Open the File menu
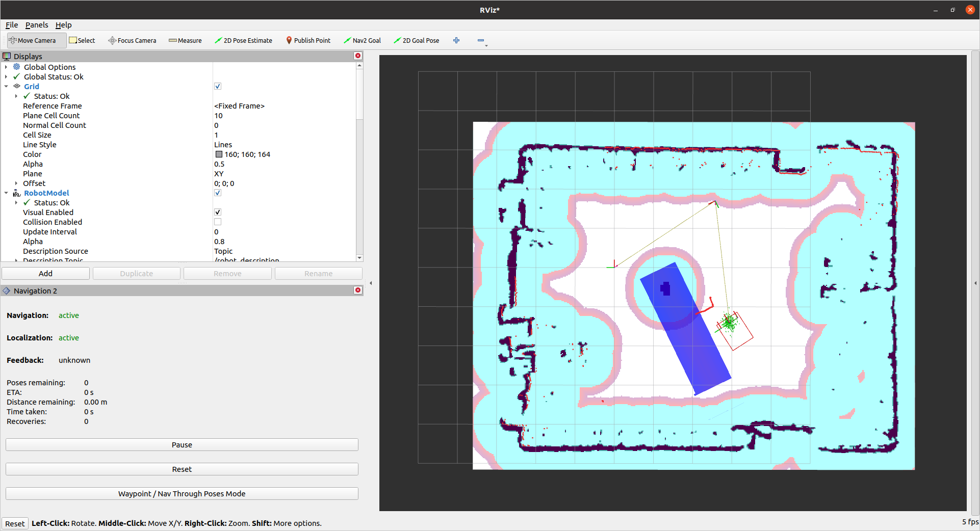The height and width of the screenshot is (531, 980). (12, 25)
